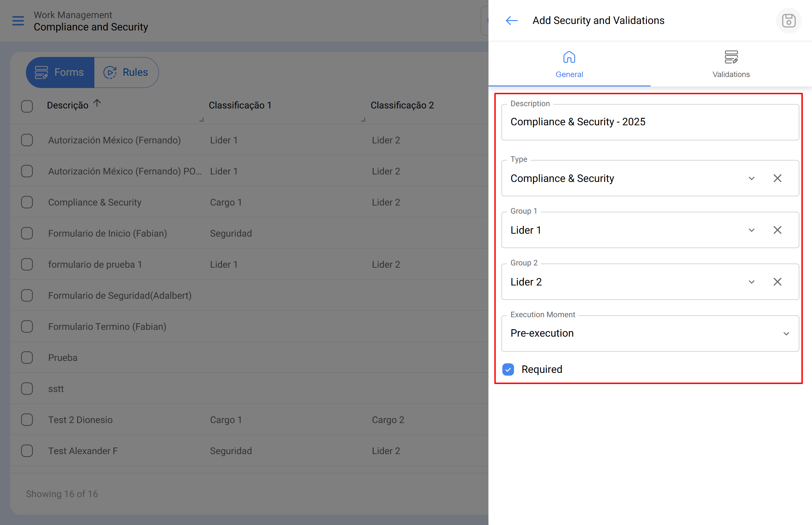Clear the Group 1 selection
Screen dimensions: 812x525
point(777,230)
